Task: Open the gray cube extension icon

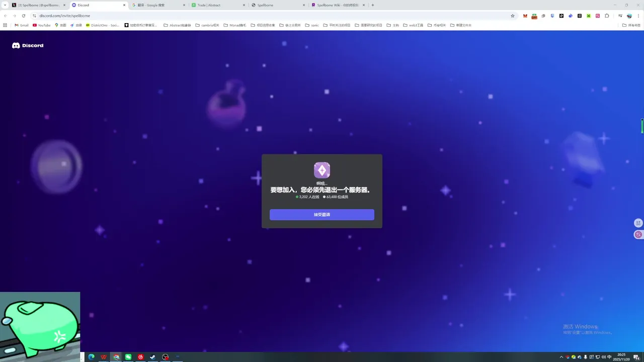Action: [543, 16]
